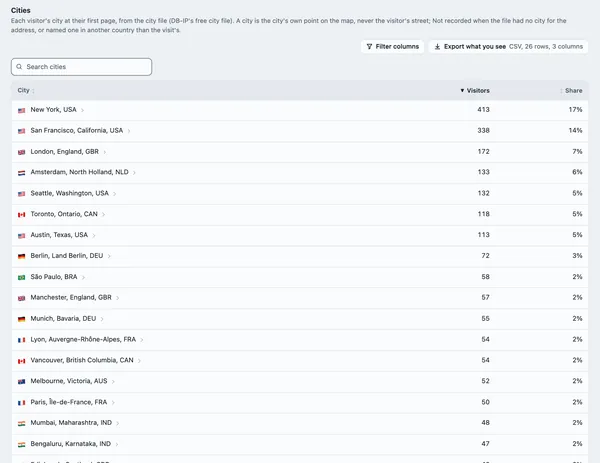The image size is (600, 463).
Task: Click the USA flag beside New York
Action: (21, 110)
